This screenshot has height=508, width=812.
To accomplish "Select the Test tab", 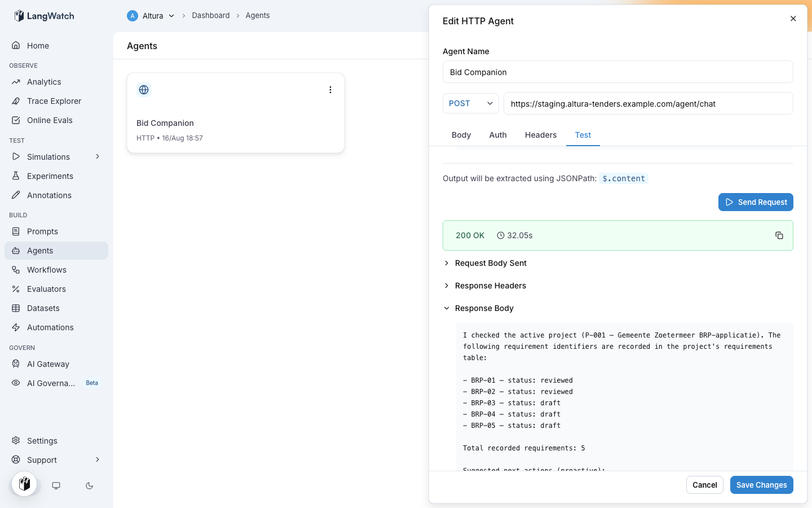I will 583,135.
